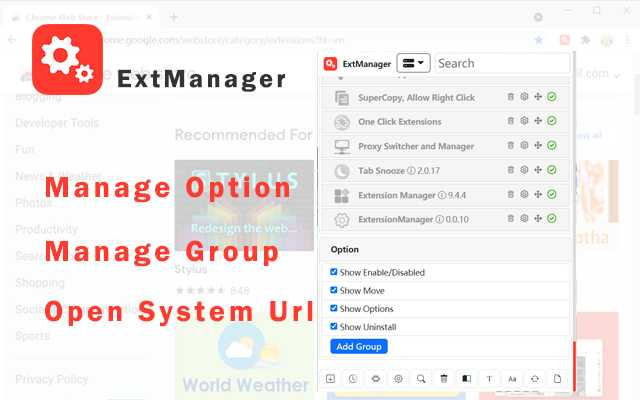Open options gear for Tab Snooze

(524, 170)
